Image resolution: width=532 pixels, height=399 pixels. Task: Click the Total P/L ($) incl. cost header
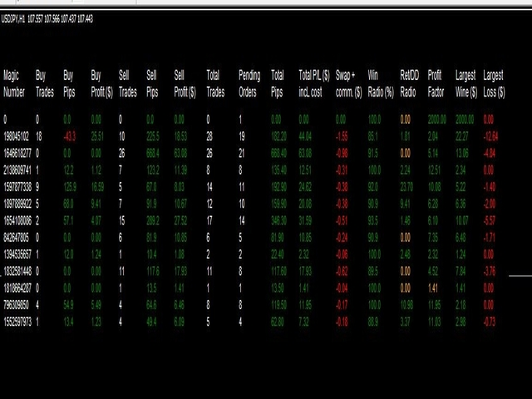pos(314,83)
